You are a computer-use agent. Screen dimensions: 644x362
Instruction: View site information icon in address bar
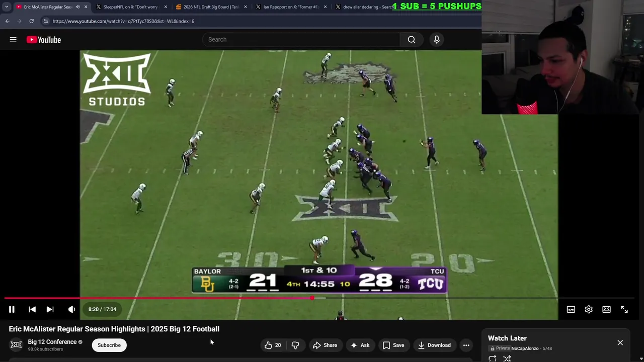click(x=46, y=21)
